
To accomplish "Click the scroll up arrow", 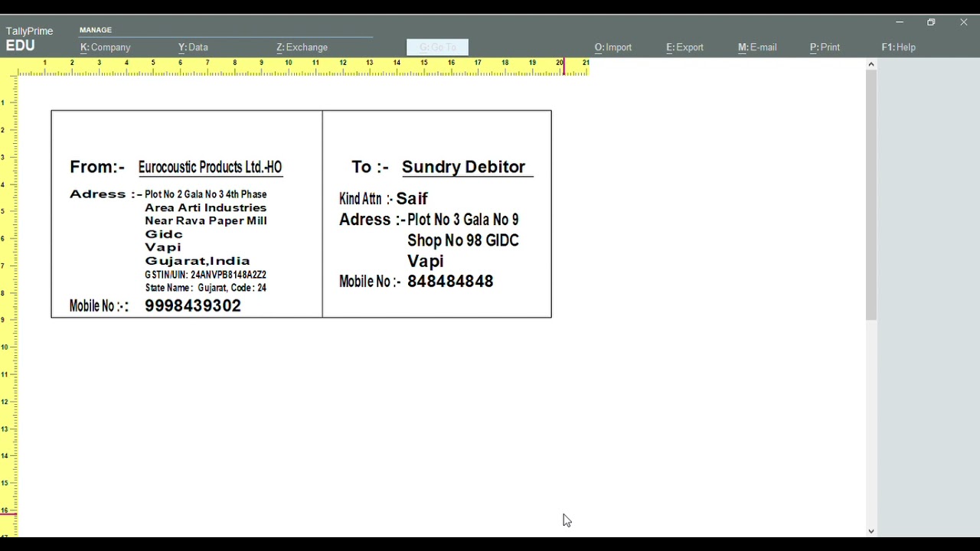I will click(871, 64).
